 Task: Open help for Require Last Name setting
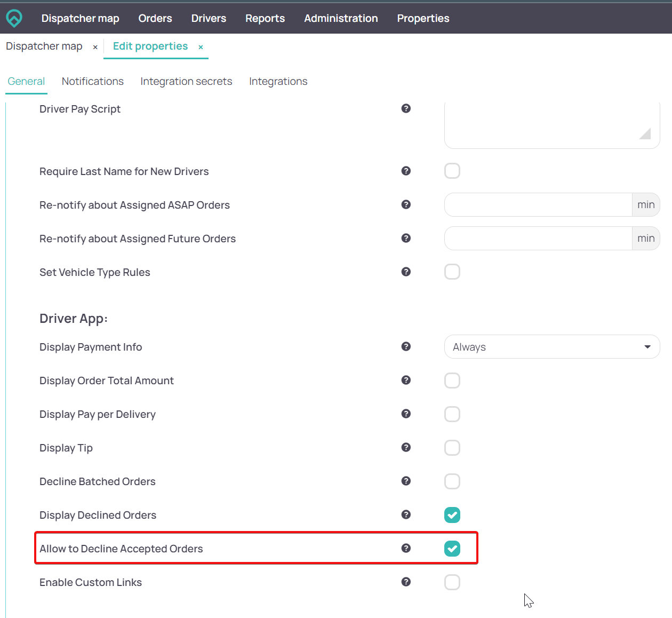(x=406, y=171)
